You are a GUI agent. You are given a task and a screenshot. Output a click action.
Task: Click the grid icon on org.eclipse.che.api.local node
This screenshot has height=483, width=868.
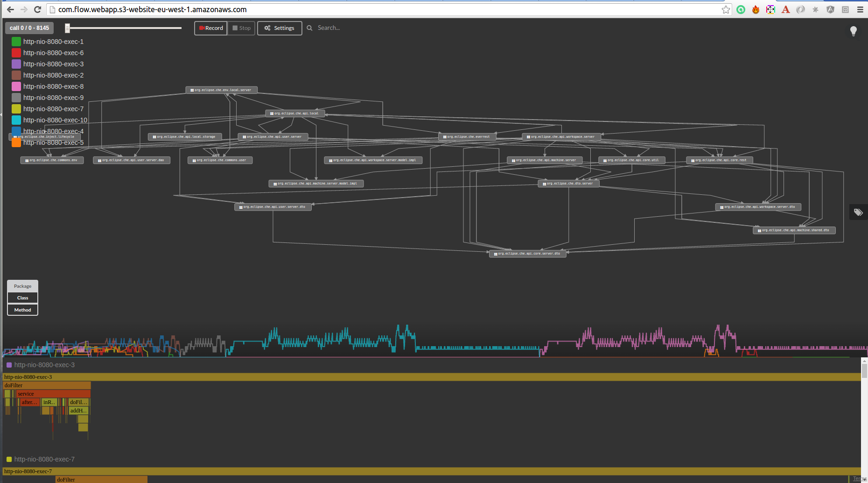[x=272, y=113]
